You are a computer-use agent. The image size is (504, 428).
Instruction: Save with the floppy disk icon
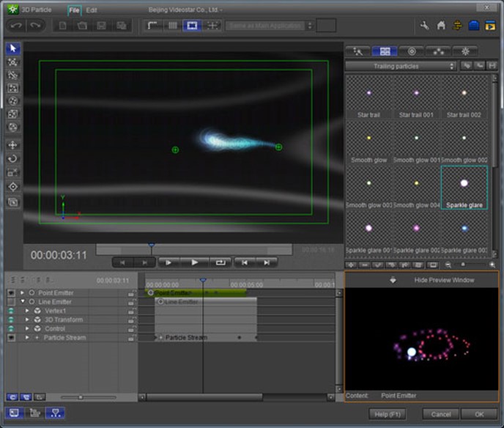click(x=102, y=26)
